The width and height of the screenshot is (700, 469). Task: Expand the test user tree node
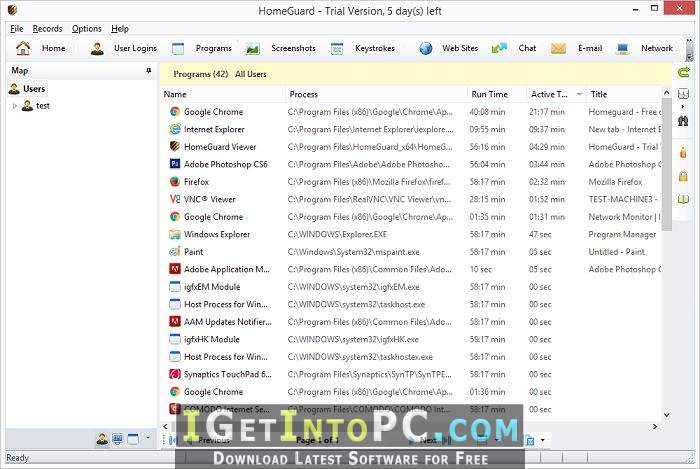point(15,106)
